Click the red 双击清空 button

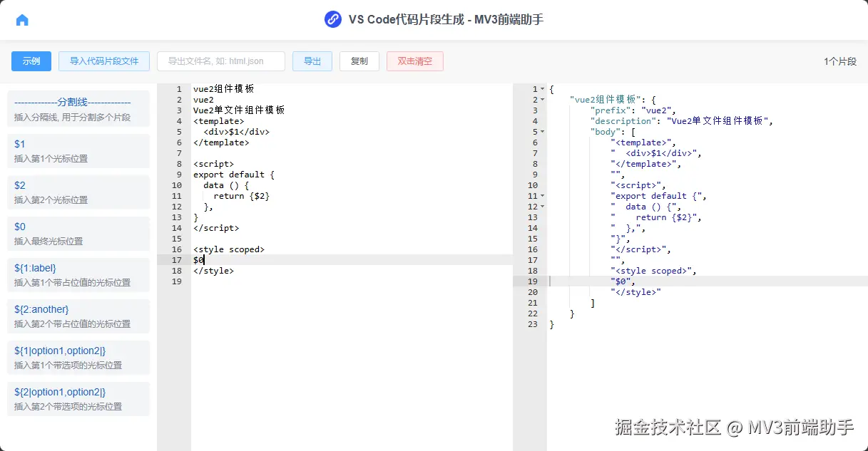pyautogui.click(x=415, y=61)
